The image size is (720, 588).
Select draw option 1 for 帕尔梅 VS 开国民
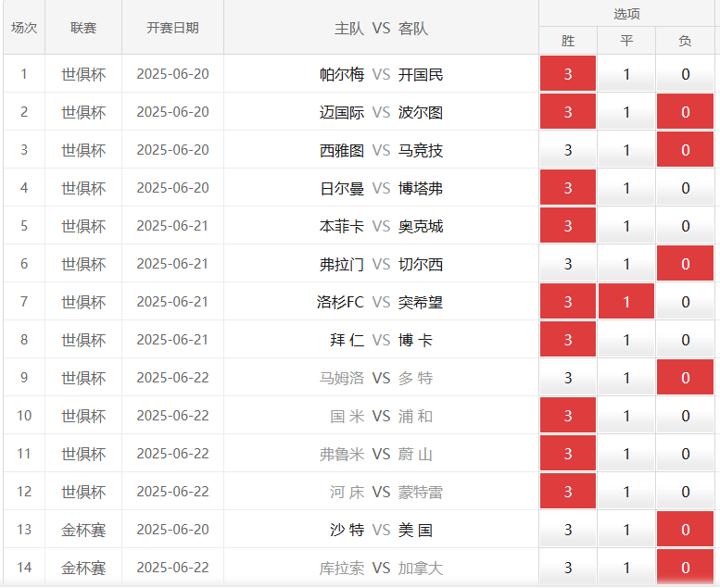point(626,73)
